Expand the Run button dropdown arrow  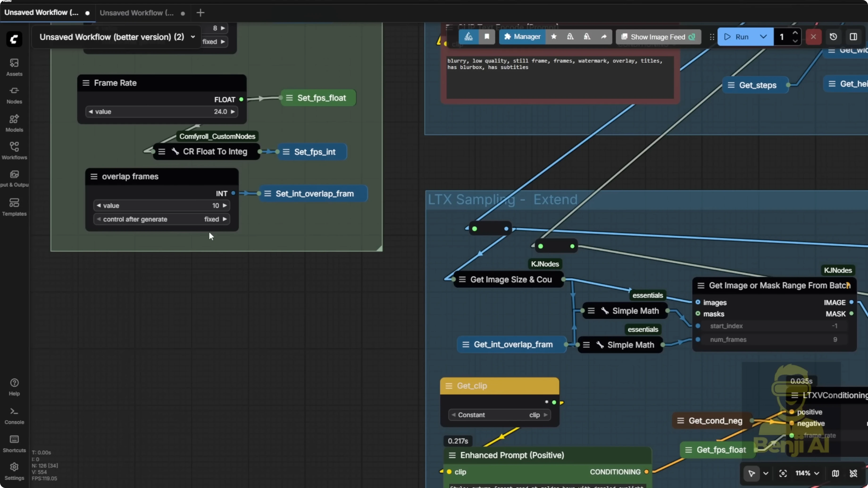point(763,37)
